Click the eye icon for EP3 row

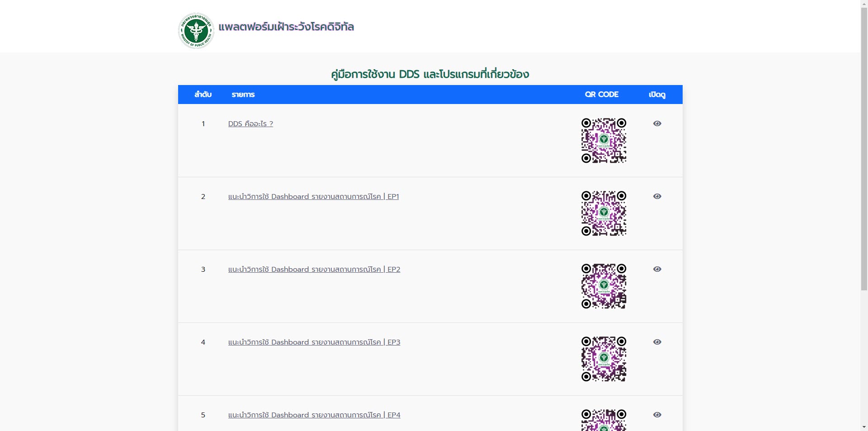tap(657, 342)
